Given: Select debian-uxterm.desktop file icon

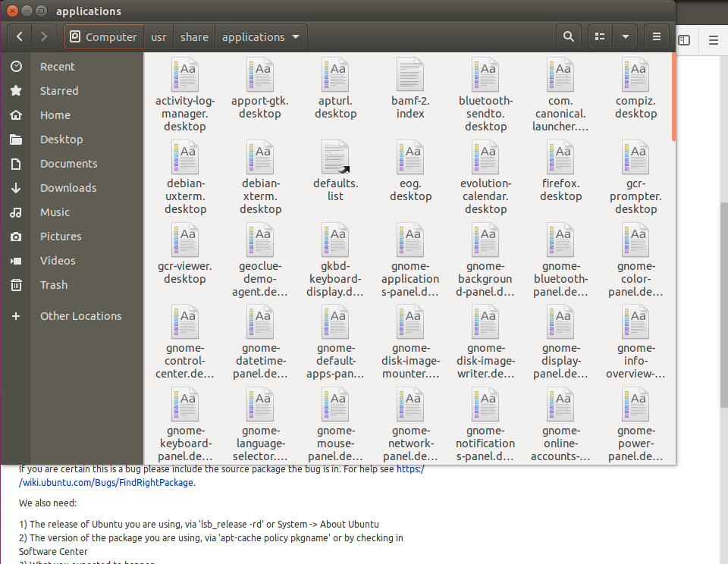Looking at the screenshot, I should pos(185,157).
